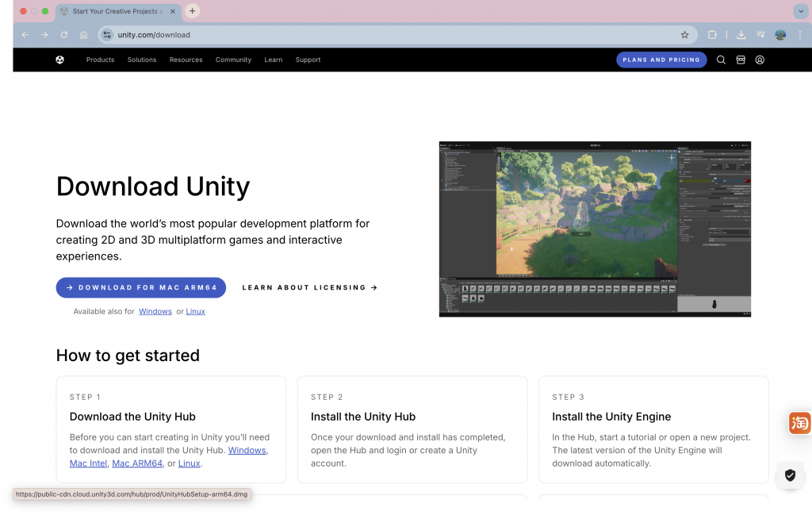Open the media controls icon in toolbar

click(x=760, y=35)
